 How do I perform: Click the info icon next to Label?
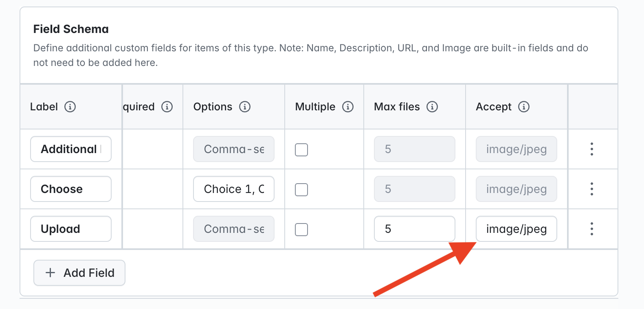[70, 107]
